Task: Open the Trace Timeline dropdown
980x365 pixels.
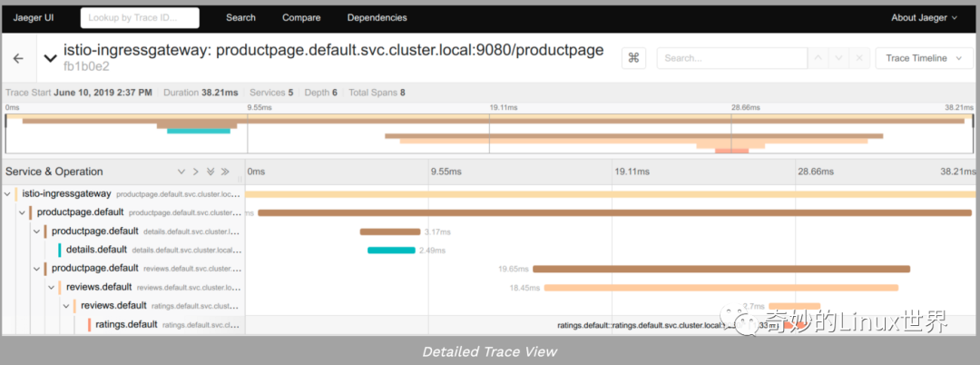Action: (x=925, y=58)
